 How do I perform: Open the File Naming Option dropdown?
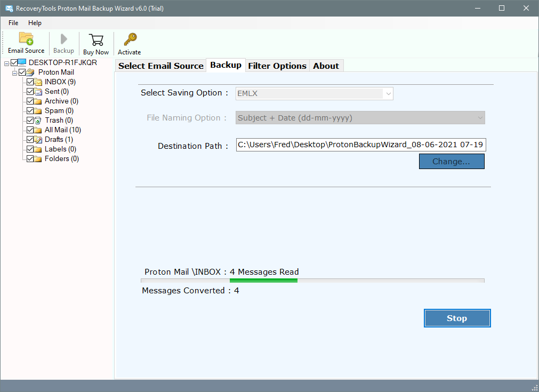tap(360, 118)
